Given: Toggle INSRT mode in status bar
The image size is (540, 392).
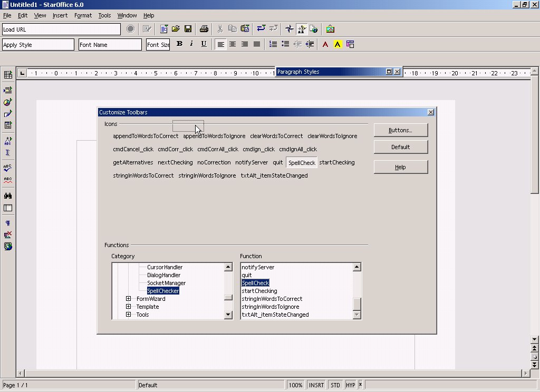Looking at the screenshot, I should click(x=316, y=385).
